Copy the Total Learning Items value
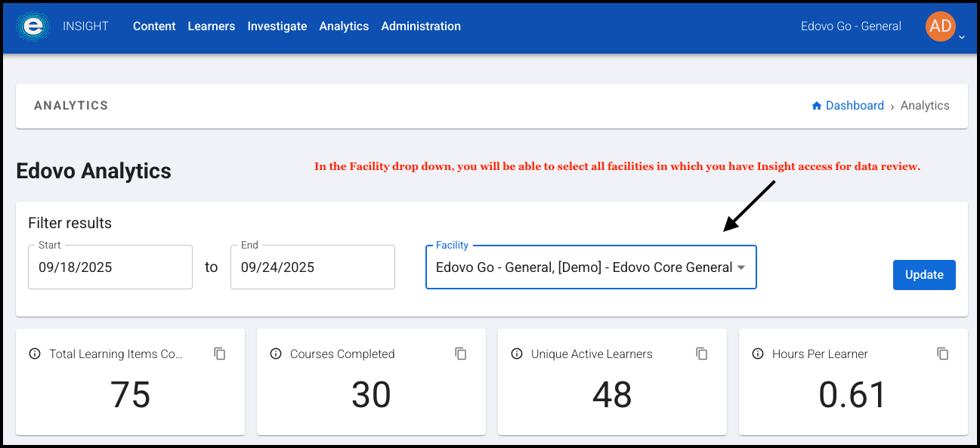 click(220, 354)
